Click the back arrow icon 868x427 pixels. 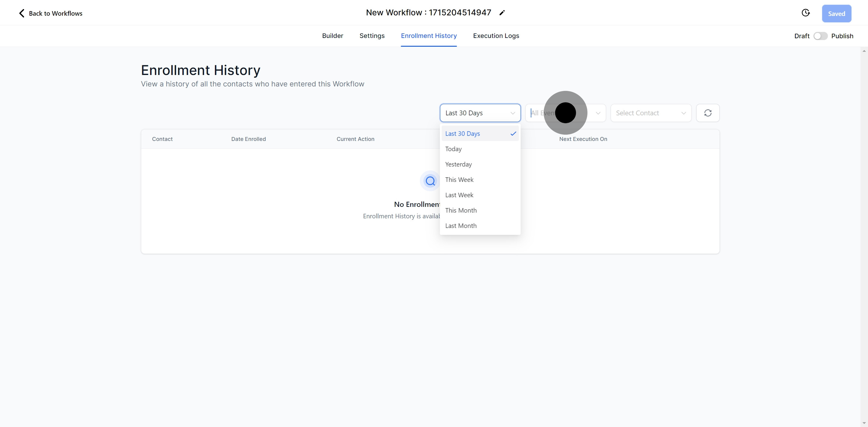tap(22, 13)
